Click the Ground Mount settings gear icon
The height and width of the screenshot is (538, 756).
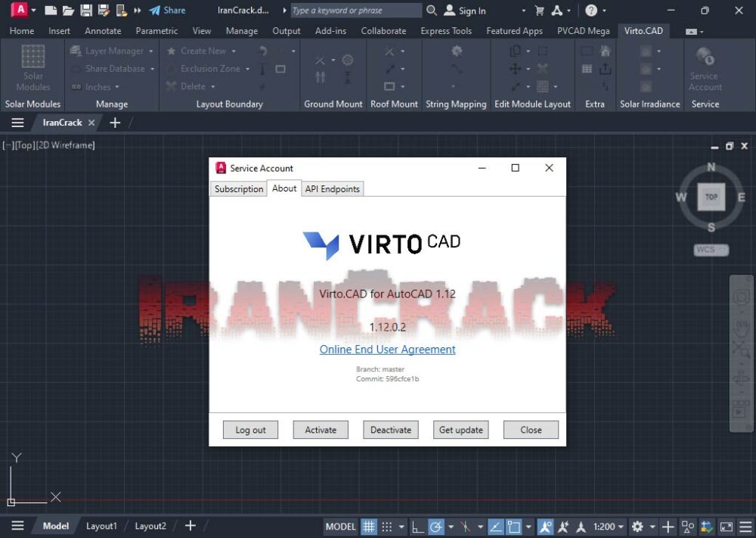[348, 59]
